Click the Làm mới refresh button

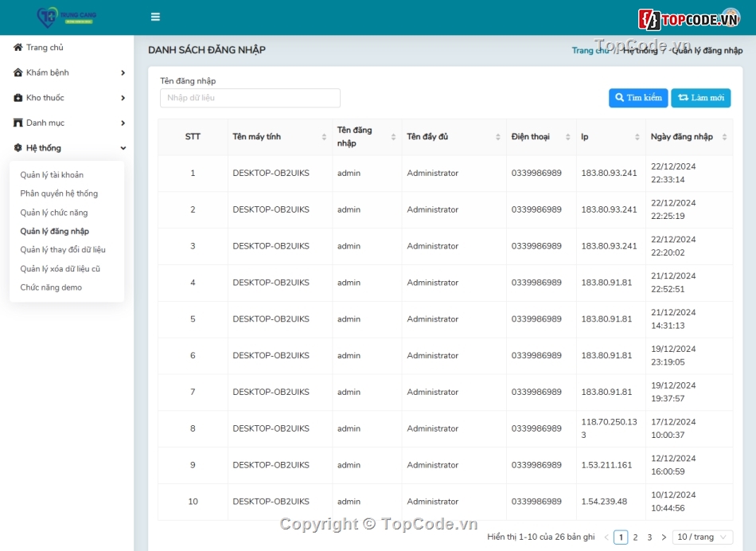(701, 98)
